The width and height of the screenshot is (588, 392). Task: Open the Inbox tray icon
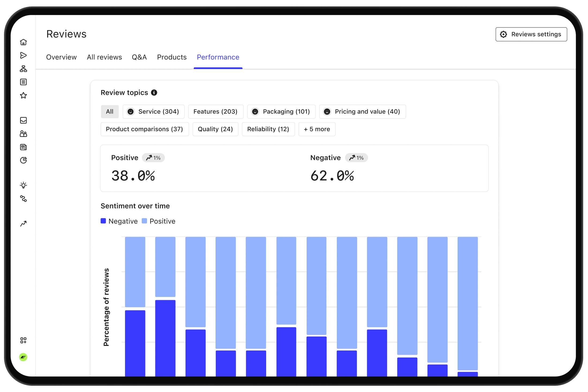(23, 120)
